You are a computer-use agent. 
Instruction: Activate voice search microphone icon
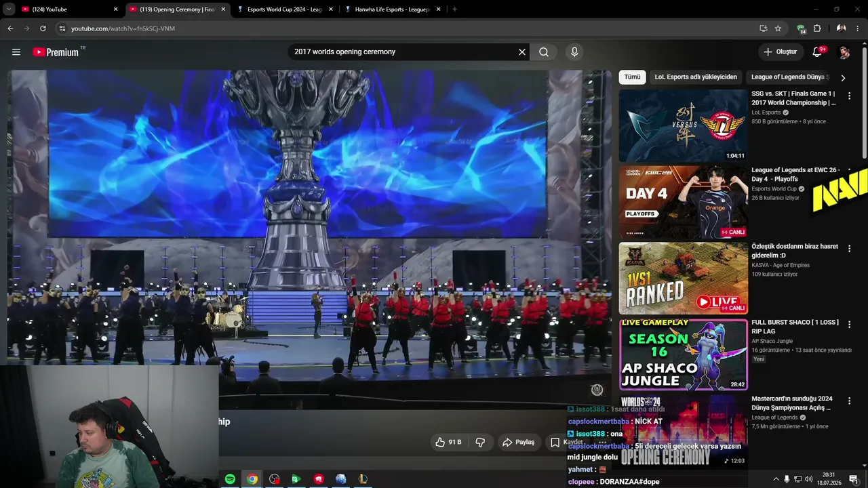click(574, 52)
